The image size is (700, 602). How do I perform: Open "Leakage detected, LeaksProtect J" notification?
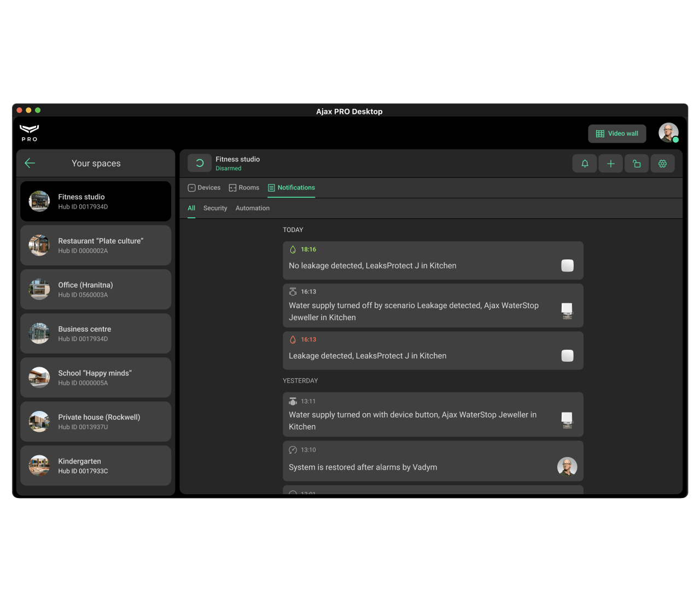pyautogui.click(x=433, y=351)
